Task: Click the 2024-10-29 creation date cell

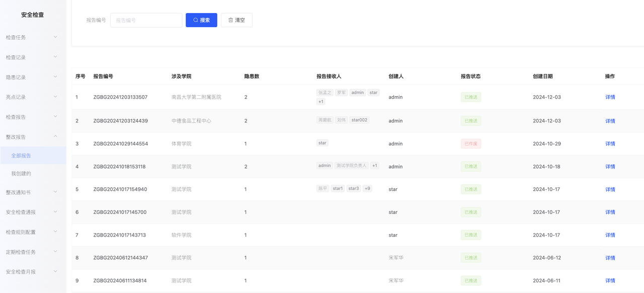Action: tap(547, 143)
